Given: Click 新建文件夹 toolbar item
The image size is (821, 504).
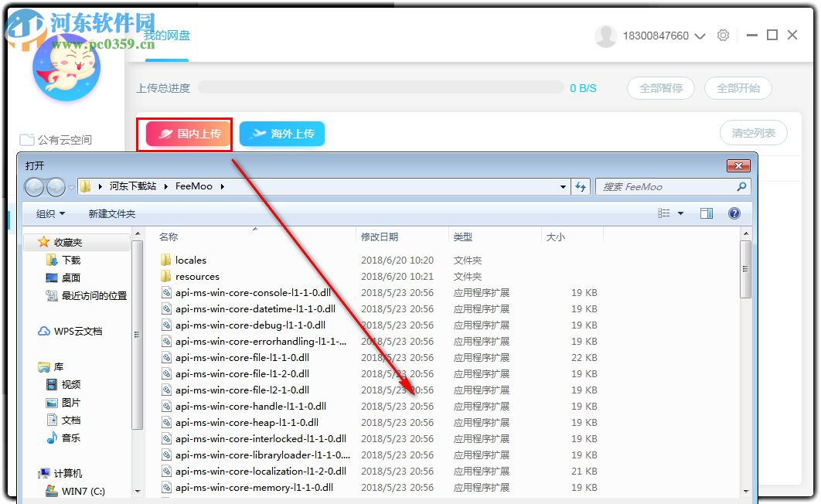Looking at the screenshot, I should tap(111, 213).
